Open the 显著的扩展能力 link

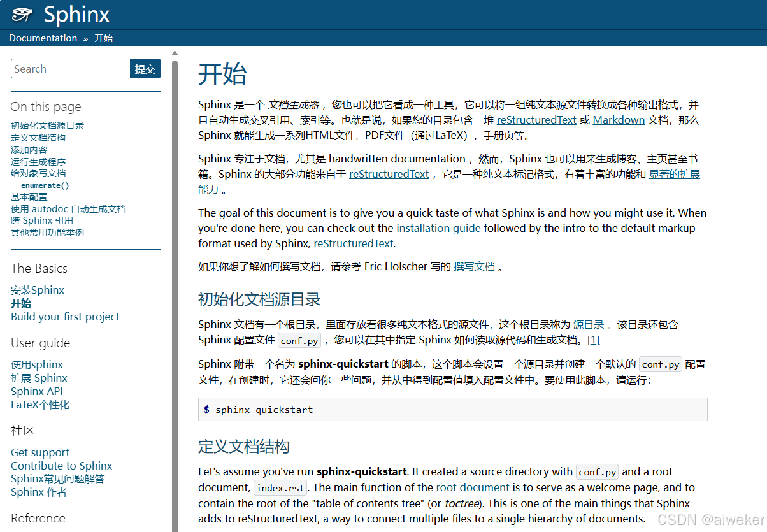click(674, 174)
